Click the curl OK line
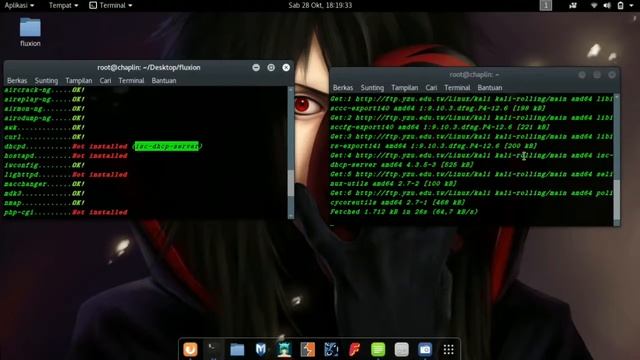Image resolution: width=640 pixels, height=360 pixels. (44, 137)
